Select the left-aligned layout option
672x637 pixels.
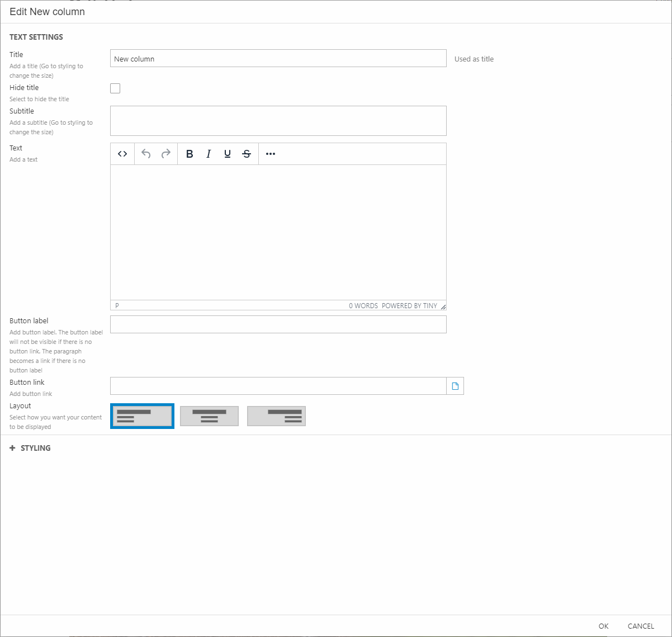[x=142, y=416]
